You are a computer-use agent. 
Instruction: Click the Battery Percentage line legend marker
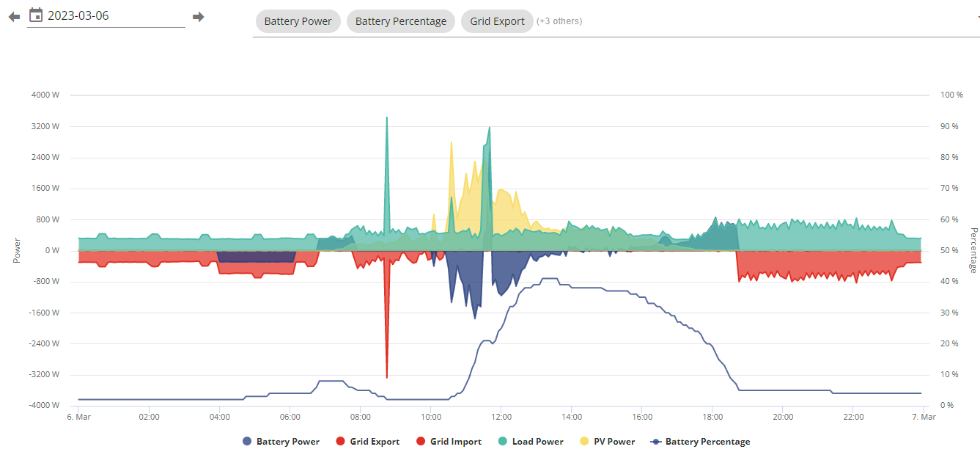(x=656, y=442)
